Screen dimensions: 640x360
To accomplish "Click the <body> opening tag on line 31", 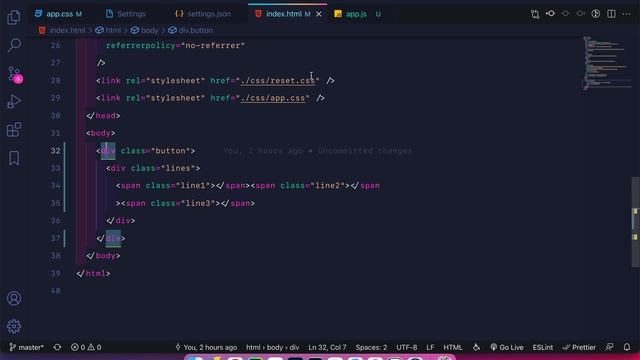I will click(100, 133).
